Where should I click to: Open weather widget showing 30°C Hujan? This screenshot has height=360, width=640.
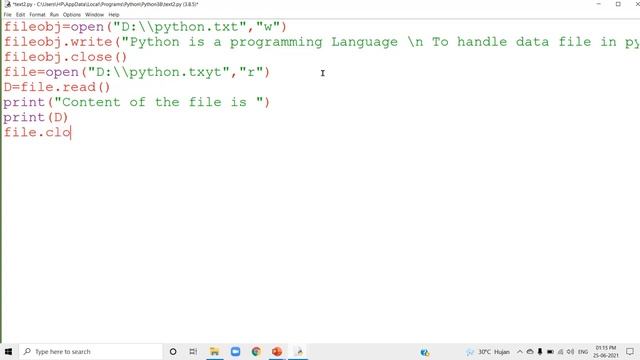coord(488,352)
